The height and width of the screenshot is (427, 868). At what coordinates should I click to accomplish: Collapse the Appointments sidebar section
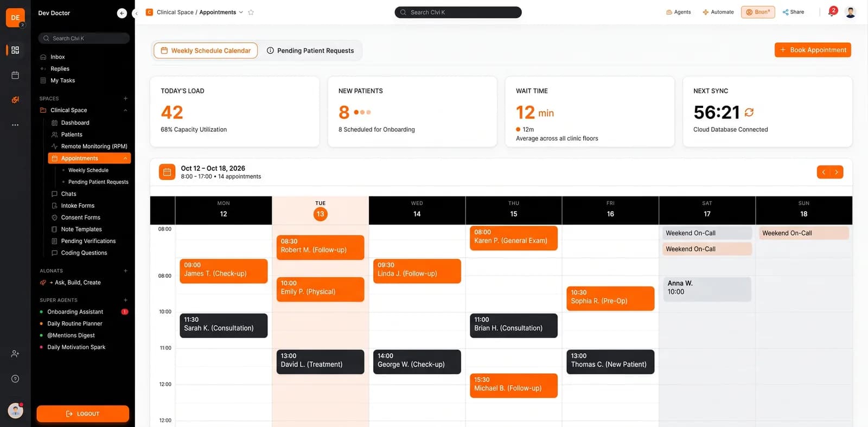[x=125, y=158]
